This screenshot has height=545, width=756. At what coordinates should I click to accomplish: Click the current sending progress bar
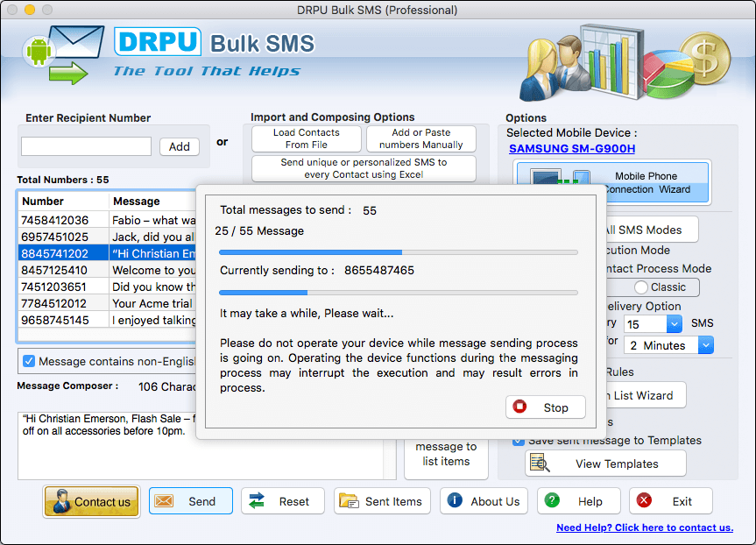[399, 293]
